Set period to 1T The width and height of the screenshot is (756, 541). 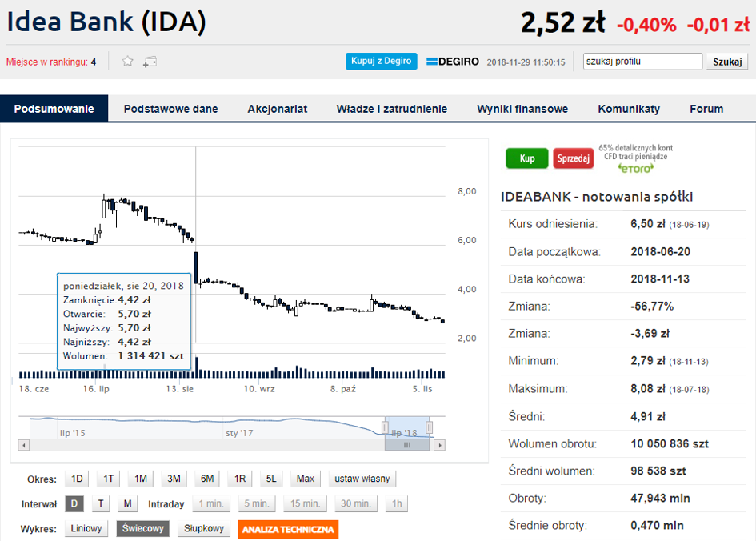[109, 479]
